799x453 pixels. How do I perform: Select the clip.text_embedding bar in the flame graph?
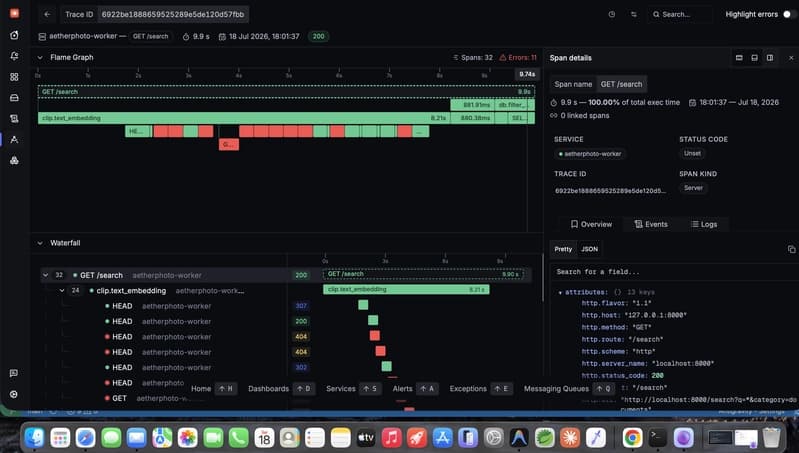click(x=244, y=118)
